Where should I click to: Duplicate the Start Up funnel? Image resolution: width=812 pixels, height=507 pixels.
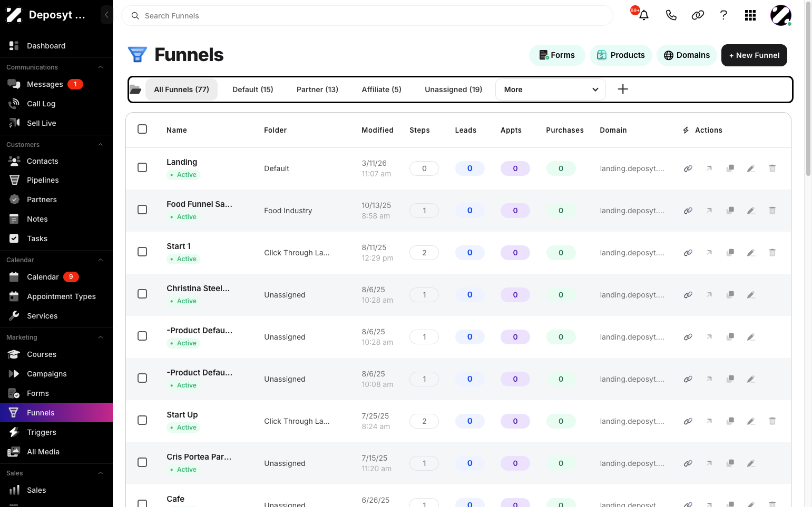pos(730,421)
